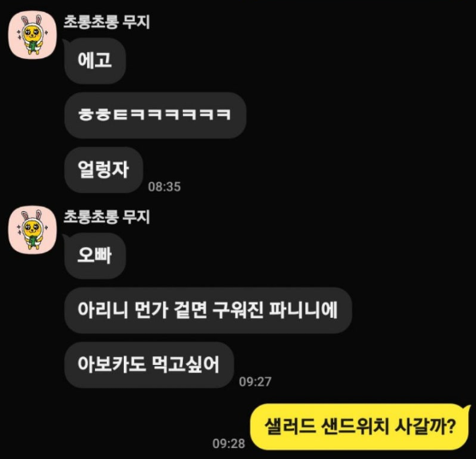Tap the first 초롱초롱 무지 sender name

point(107,22)
